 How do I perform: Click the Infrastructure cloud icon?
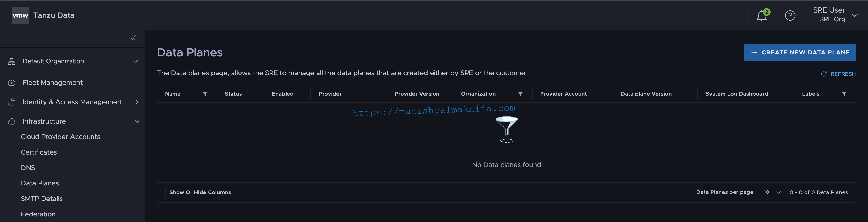12,121
